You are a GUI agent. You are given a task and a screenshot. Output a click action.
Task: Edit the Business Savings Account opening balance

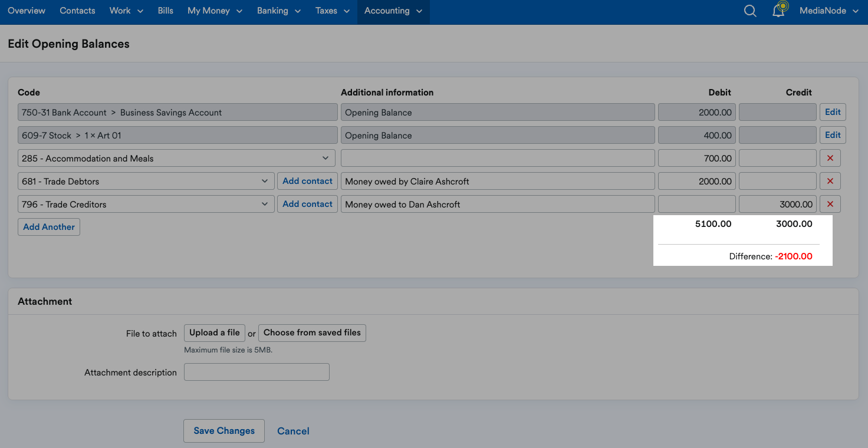pos(833,112)
